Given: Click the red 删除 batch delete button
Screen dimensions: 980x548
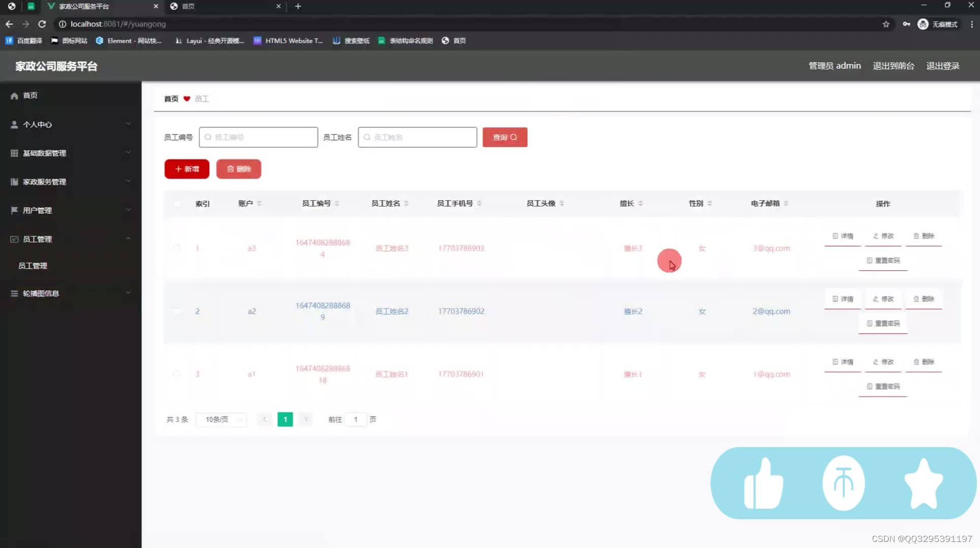Looking at the screenshot, I should click(x=238, y=169).
